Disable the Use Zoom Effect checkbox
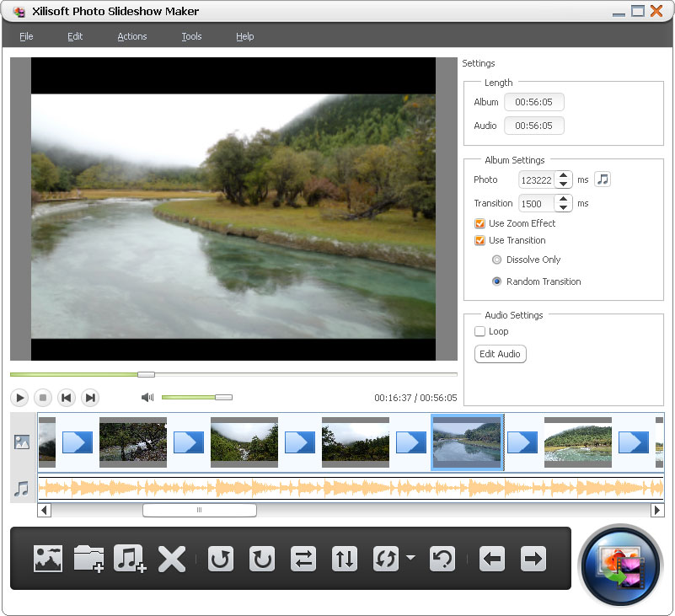Image resolution: width=675 pixels, height=616 pixels. point(479,223)
